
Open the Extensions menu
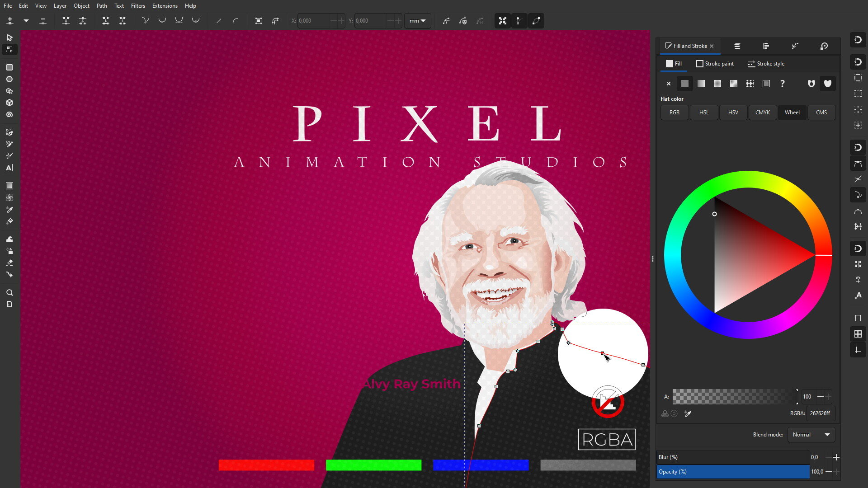tap(165, 6)
